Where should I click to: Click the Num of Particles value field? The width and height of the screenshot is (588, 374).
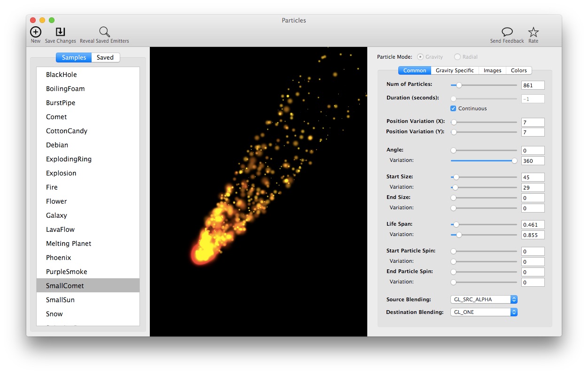(x=533, y=85)
